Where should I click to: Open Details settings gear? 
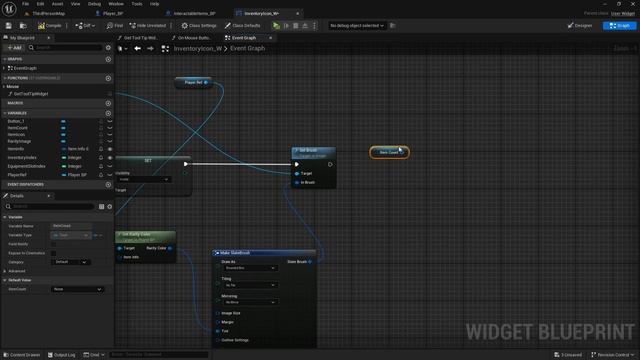tap(110, 207)
